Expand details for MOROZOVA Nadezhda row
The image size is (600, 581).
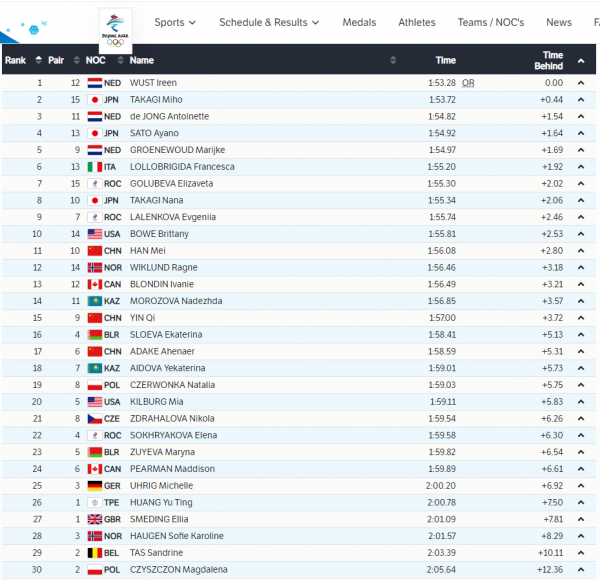pyautogui.click(x=581, y=301)
